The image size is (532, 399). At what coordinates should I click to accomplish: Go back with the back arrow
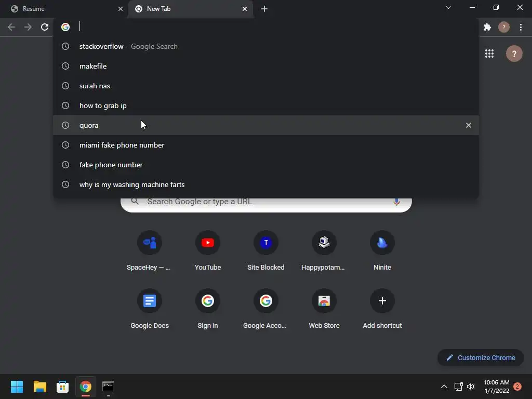pos(11,27)
